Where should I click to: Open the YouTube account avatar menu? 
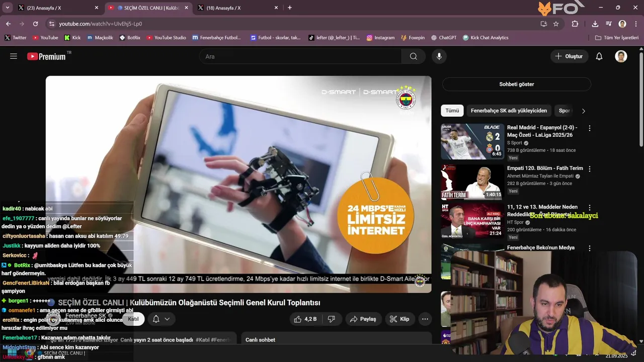(x=621, y=56)
